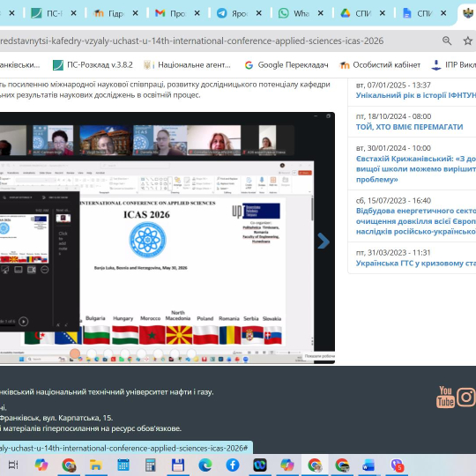Bookmark this page with the star icon
This screenshot has width=476, height=476.
[468, 41]
